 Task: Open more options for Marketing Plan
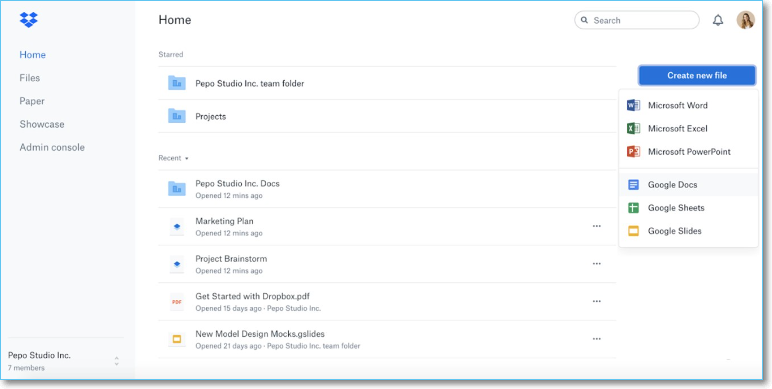click(x=597, y=226)
